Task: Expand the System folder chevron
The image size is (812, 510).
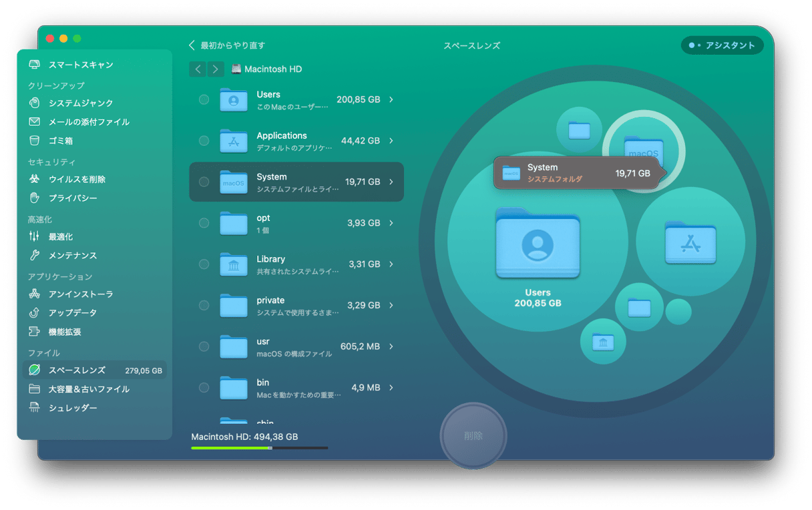Action: click(391, 182)
